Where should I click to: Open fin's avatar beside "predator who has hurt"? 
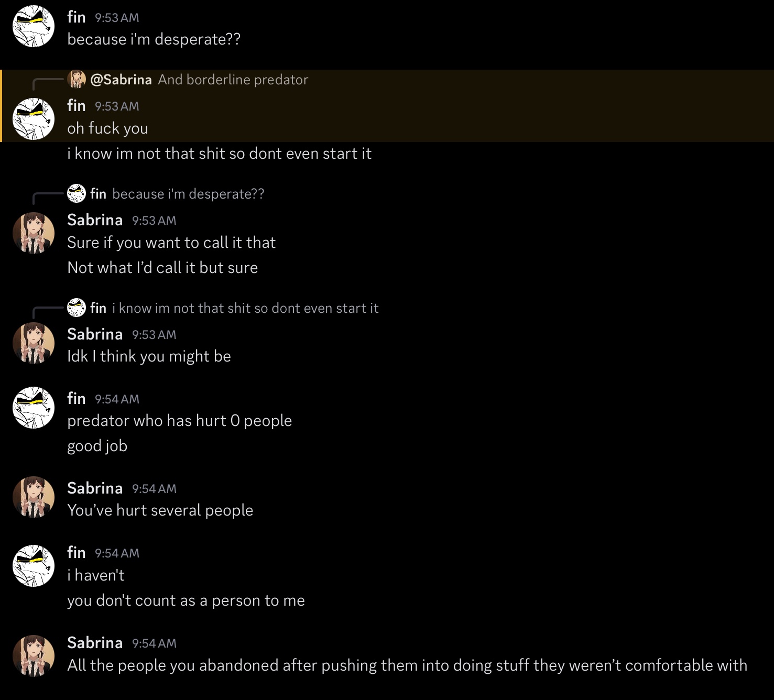34,408
